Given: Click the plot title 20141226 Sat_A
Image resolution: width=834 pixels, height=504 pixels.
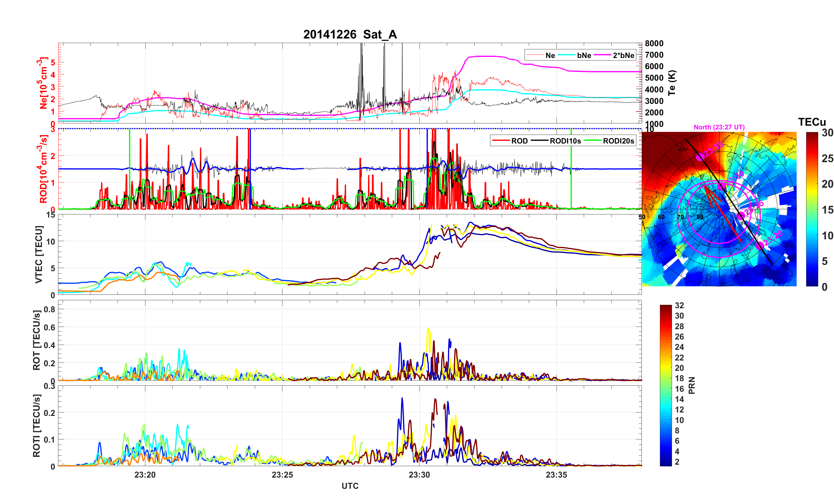Looking at the screenshot, I should 350,34.
